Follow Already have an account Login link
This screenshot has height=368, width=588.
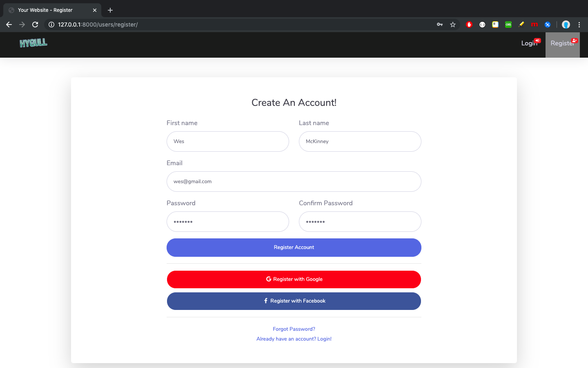pos(294,339)
